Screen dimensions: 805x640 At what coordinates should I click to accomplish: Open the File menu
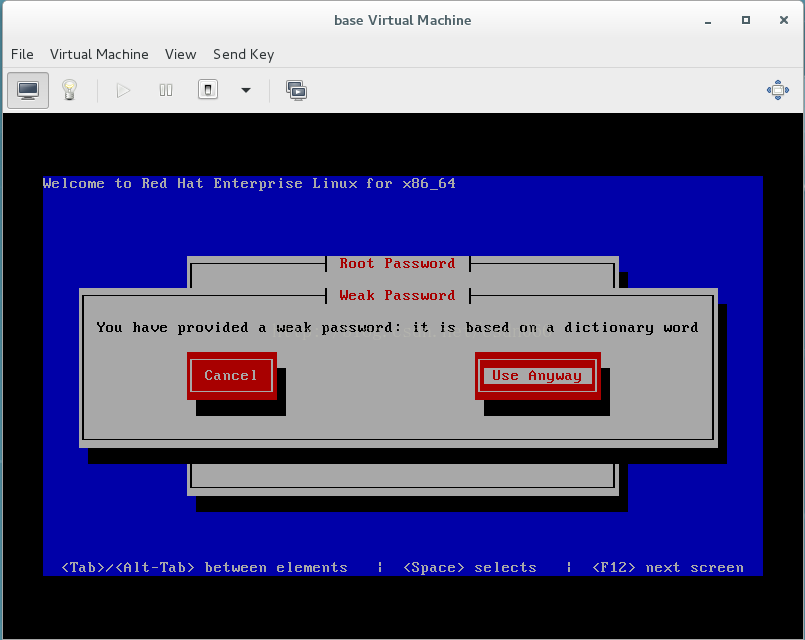pos(22,54)
